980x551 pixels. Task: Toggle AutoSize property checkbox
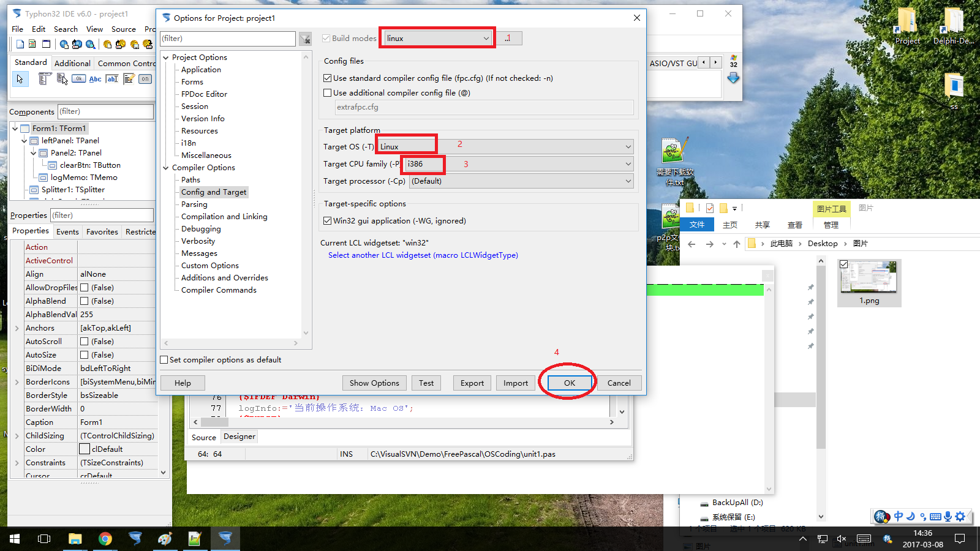tap(85, 355)
